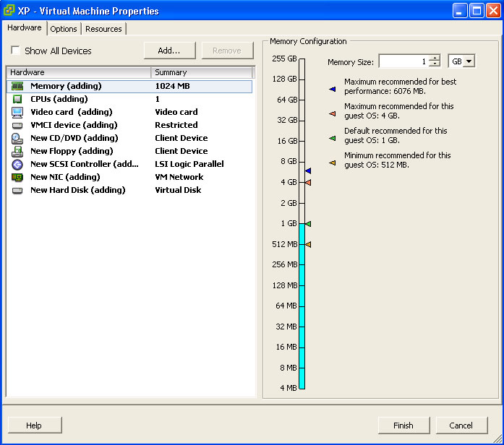The height and width of the screenshot is (445, 504).
Task: Close the window with the X button
Action: 493,11
